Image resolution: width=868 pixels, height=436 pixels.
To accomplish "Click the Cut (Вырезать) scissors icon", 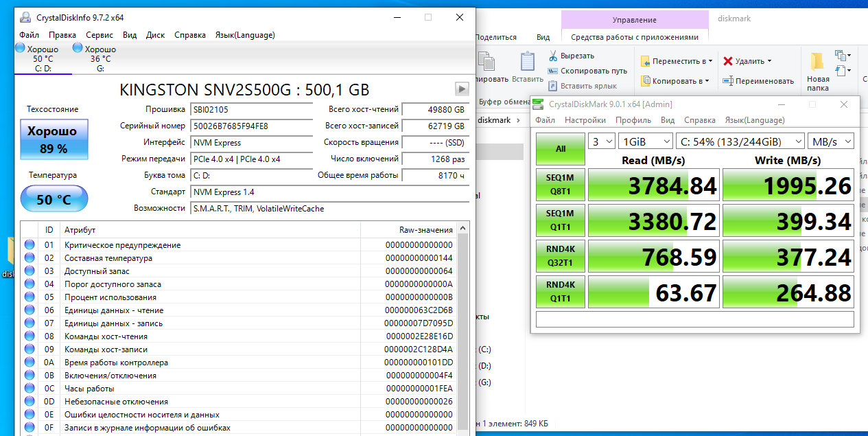I will click(x=553, y=56).
